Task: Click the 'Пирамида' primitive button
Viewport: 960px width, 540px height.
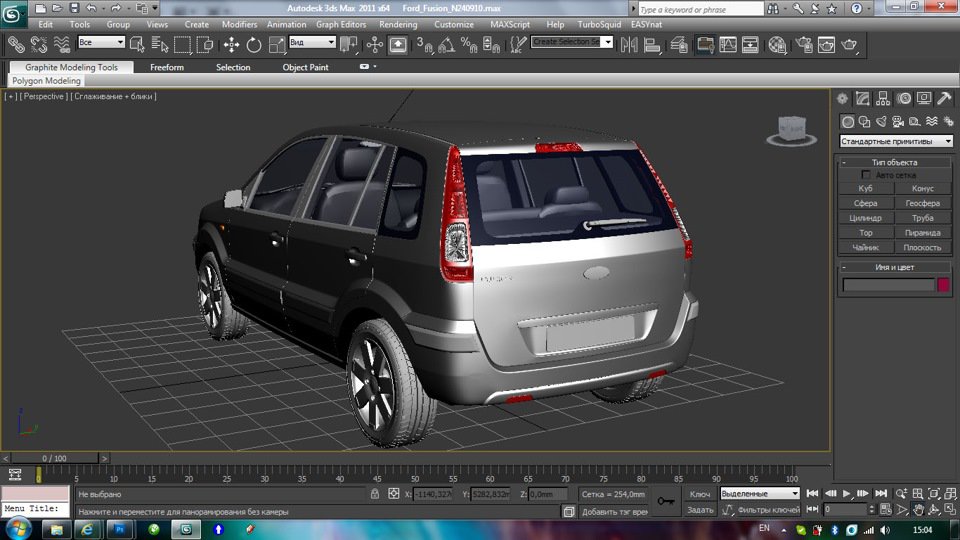Action: tap(923, 233)
